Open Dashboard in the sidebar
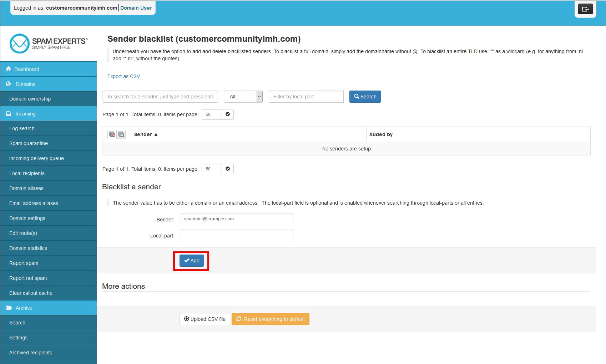This screenshot has height=364, width=606. point(49,69)
